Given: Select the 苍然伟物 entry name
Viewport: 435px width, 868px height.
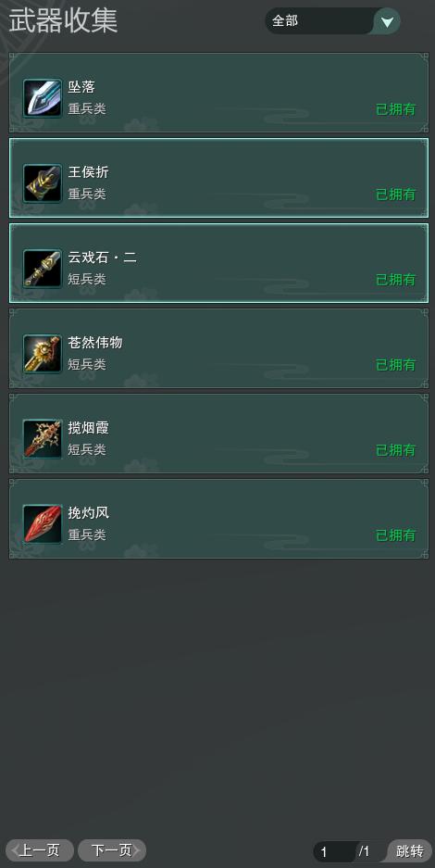Looking at the screenshot, I should click(x=95, y=343).
